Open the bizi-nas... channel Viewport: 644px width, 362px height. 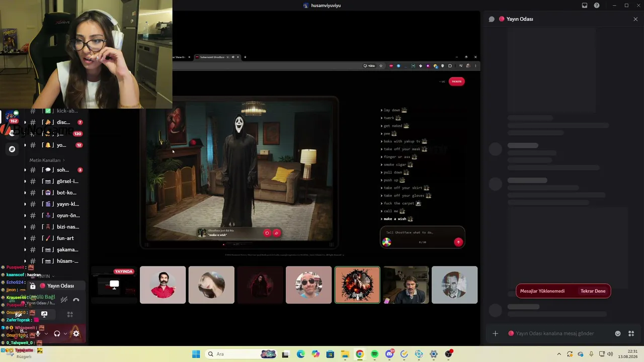click(x=54, y=227)
